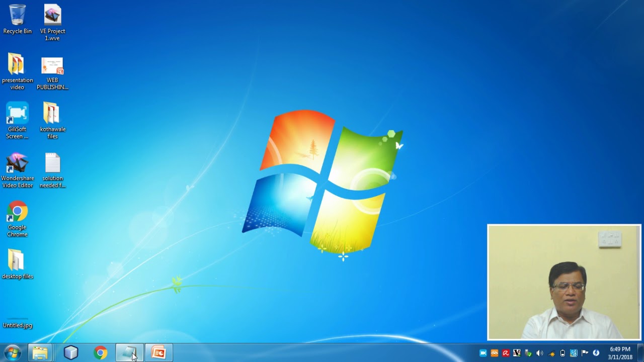This screenshot has height=362, width=644.
Task: Click the V-logo tray icon
Action: [x=517, y=353]
